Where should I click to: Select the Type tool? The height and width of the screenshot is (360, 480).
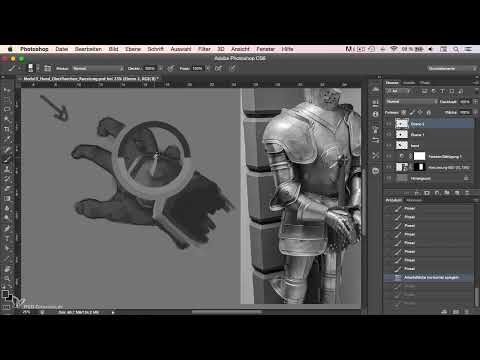coord(6,238)
